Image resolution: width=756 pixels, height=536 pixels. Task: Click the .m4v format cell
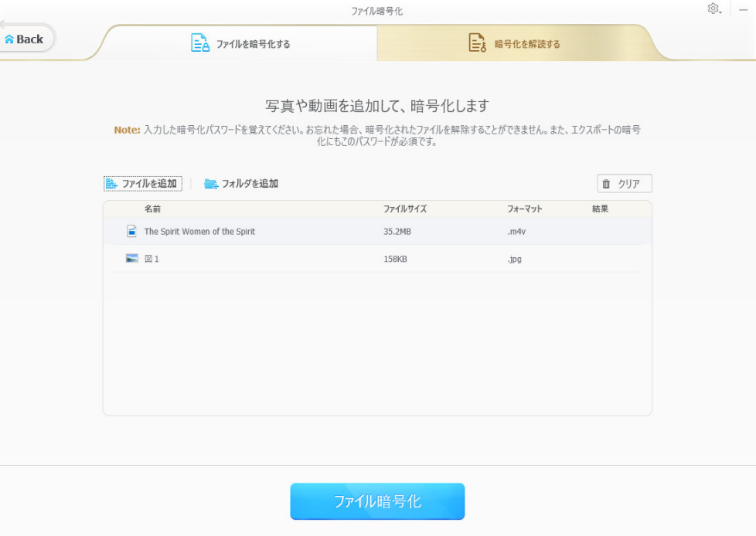point(516,232)
